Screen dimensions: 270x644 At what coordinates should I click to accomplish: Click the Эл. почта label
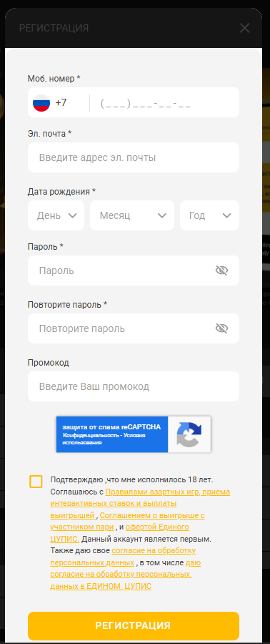[x=49, y=134]
